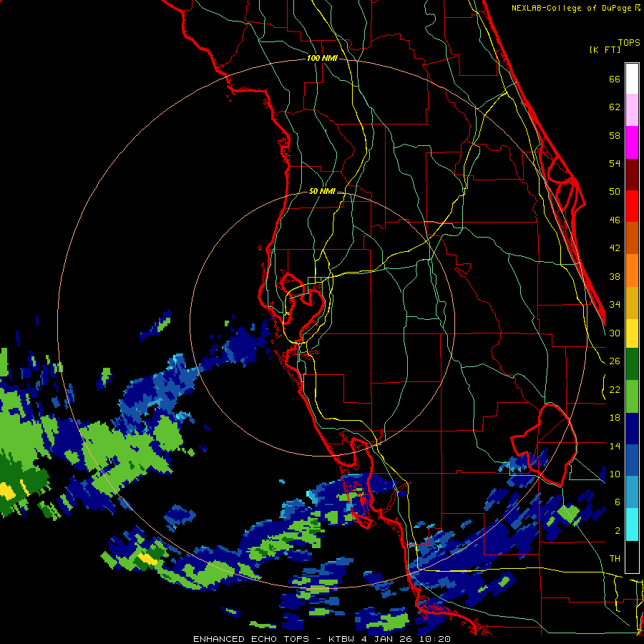644x644 pixels.
Task: Click the 62 legend value
Action: pyautogui.click(x=615, y=107)
